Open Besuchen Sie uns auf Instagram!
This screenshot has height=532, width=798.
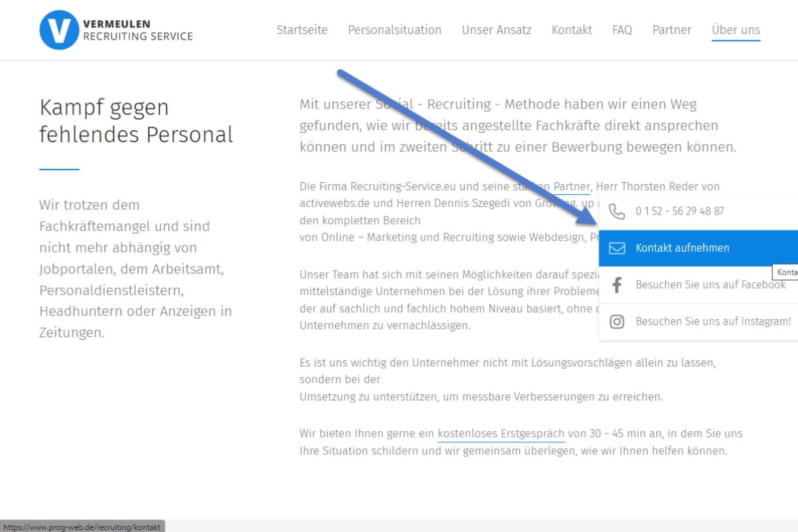(713, 321)
